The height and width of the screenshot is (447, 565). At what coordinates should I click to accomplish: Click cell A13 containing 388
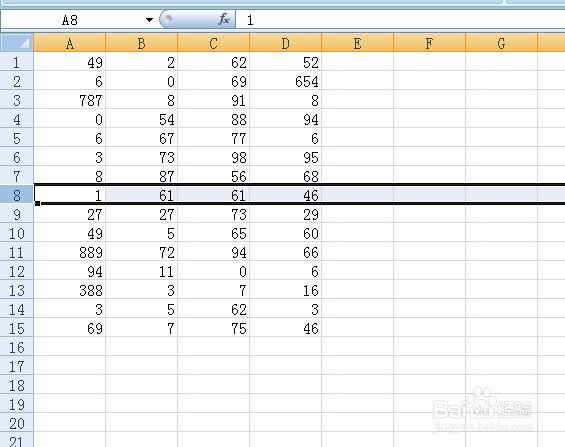[x=70, y=290]
